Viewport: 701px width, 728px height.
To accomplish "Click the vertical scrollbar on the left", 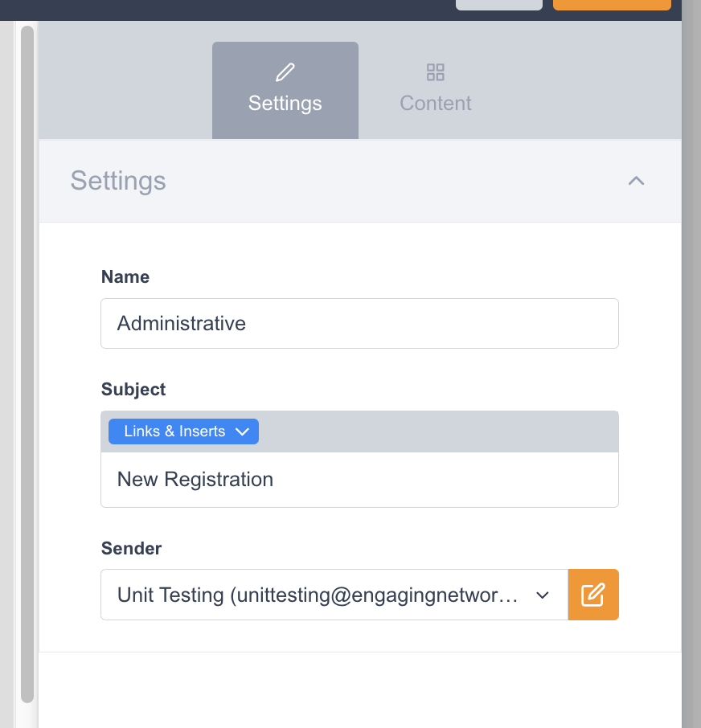I will click(x=27, y=362).
